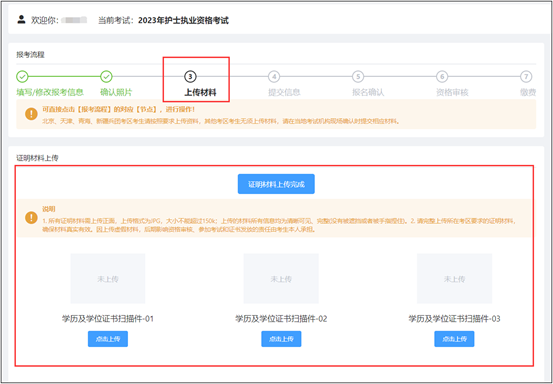
Task: Upload file for 学历及学位证书扫描件-01
Action: point(108,339)
